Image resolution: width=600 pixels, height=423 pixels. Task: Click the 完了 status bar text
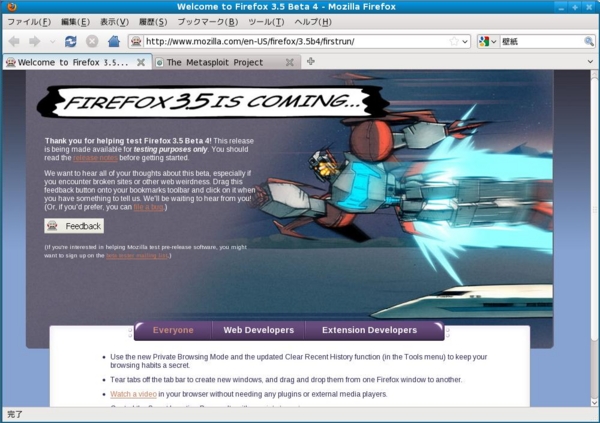[15, 414]
